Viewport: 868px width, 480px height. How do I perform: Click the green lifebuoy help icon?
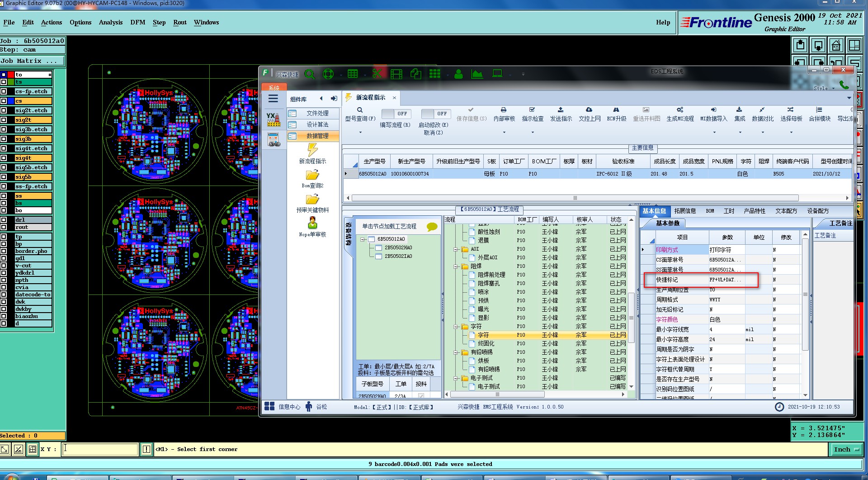coord(328,74)
